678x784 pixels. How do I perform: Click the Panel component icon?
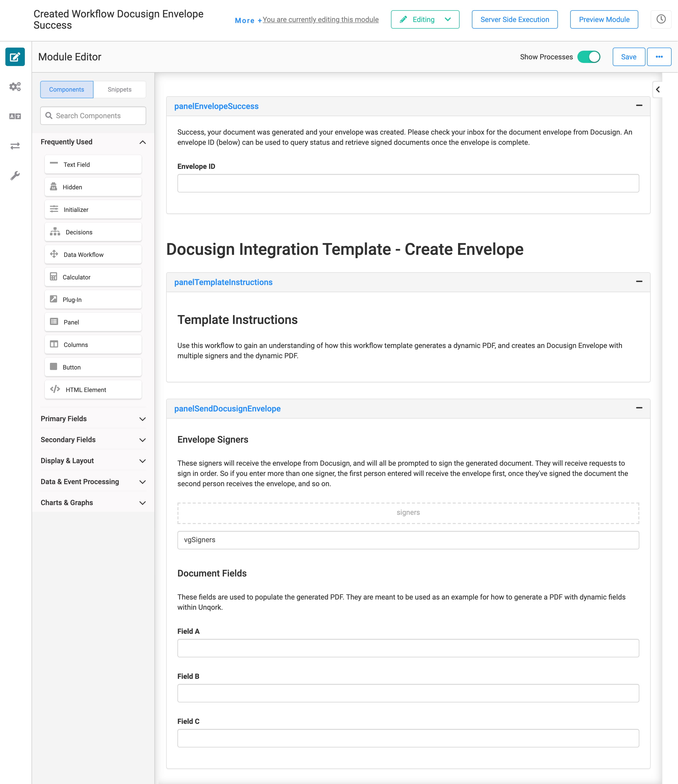pos(54,322)
